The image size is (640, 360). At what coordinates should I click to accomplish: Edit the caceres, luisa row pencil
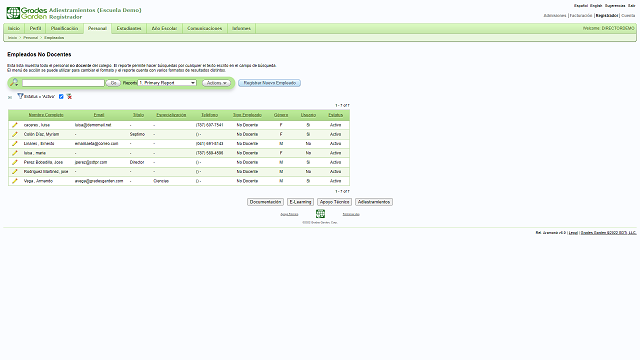coord(15,125)
